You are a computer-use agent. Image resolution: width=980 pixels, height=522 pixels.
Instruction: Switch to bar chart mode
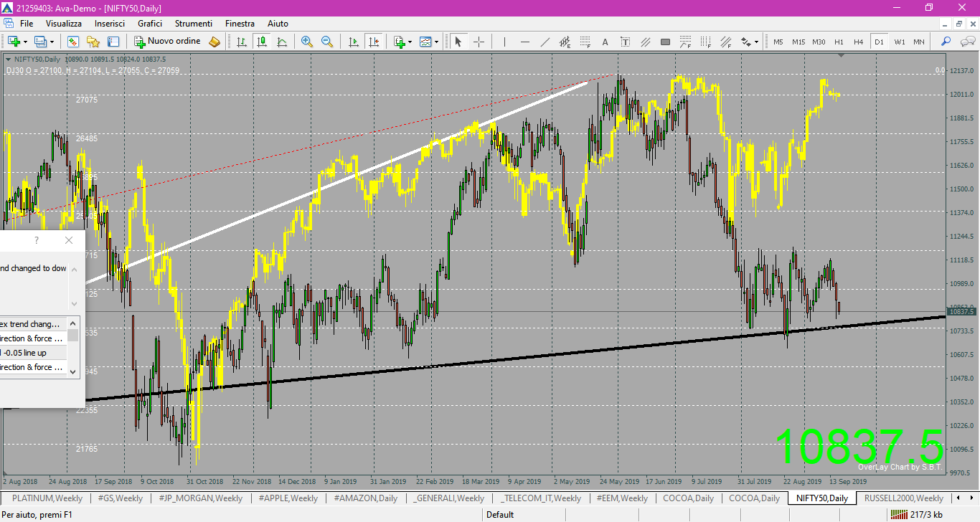[x=242, y=42]
